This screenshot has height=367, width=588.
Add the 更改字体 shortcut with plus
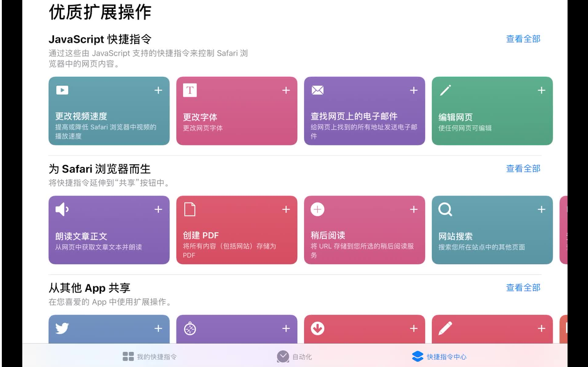coord(286,90)
